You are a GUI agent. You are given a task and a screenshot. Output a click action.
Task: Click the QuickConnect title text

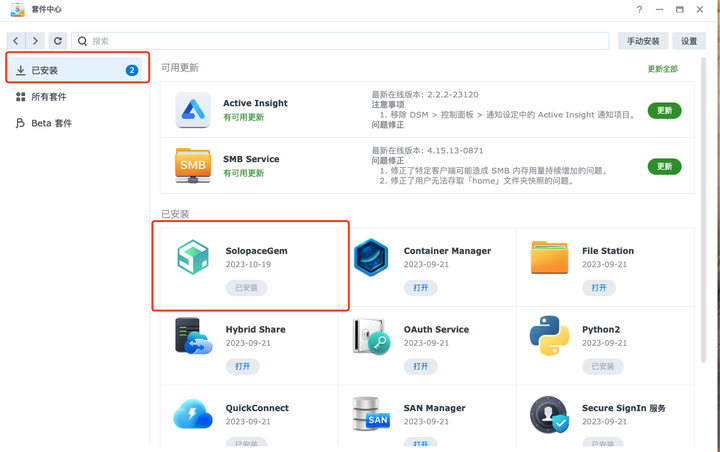coord(257,408)
